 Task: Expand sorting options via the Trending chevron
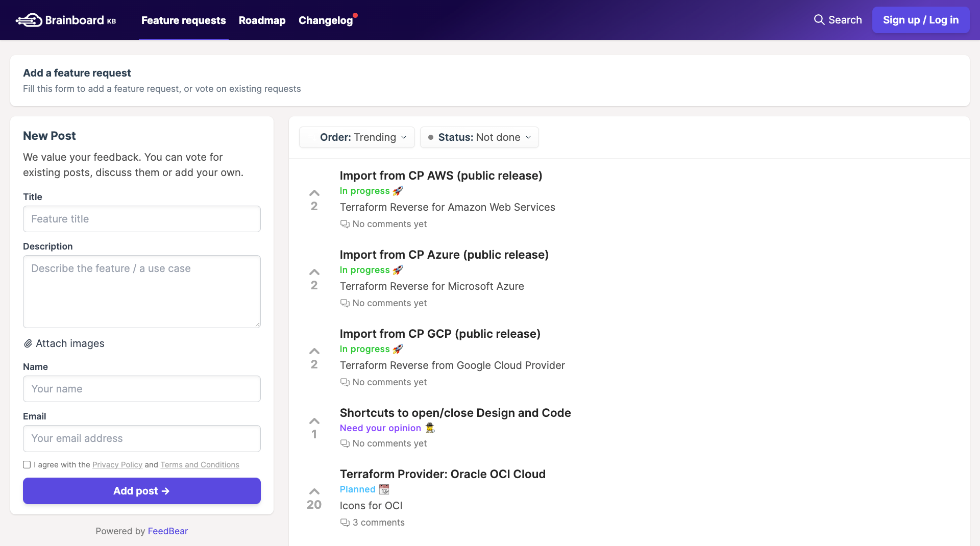click(403, 137)
